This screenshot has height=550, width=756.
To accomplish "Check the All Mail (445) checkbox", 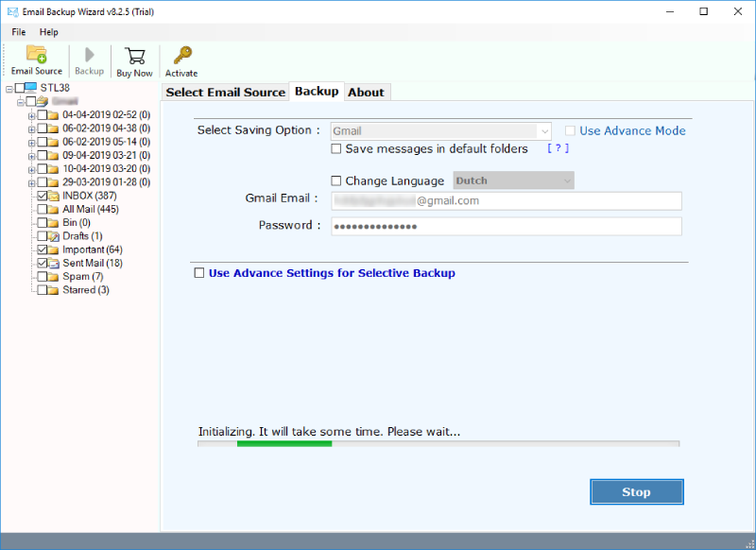I will [x=42, y=209].
